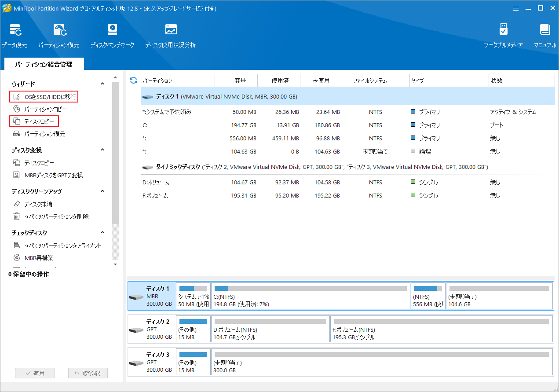The width and height of the screenshot is (559, 392).
Task: Start the OSをSSD/HDDに移行 wizard
Action: [44, 96]
